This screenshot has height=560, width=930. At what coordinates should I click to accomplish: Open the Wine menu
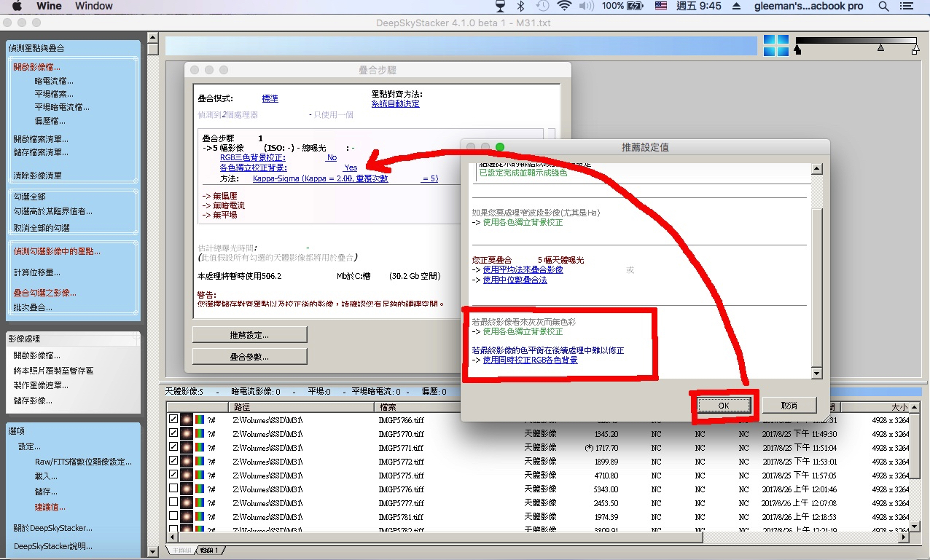(x=47, y=6)
